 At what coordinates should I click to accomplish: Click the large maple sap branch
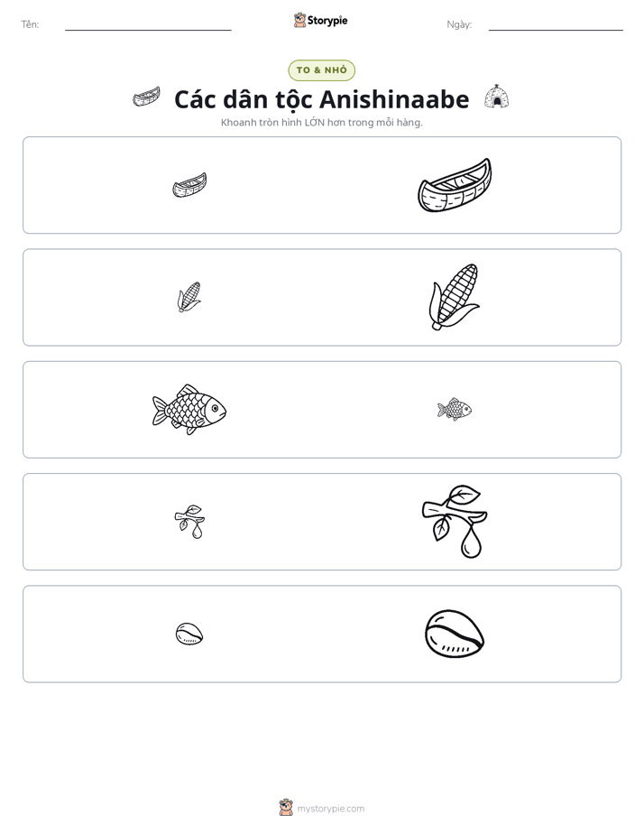pyautogui.click(x=455, y=522)
